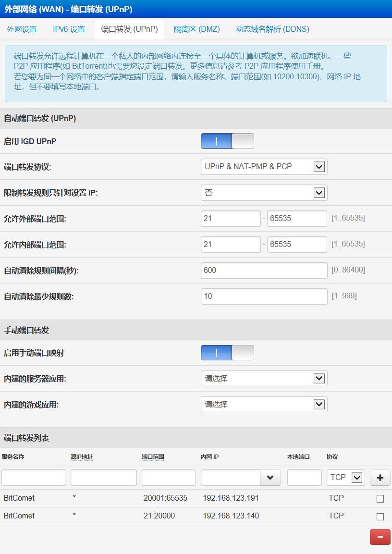This screenshot has height=554, width=392.
Task: Click the 自动清除规则间隔 input field
Action: tap(264, 271)
